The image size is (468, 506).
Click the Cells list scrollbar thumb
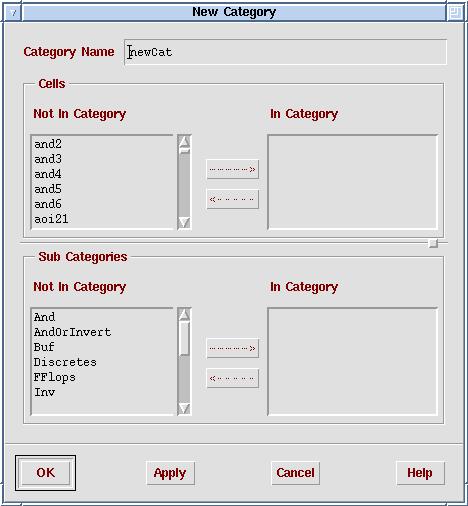coord(184,150)
